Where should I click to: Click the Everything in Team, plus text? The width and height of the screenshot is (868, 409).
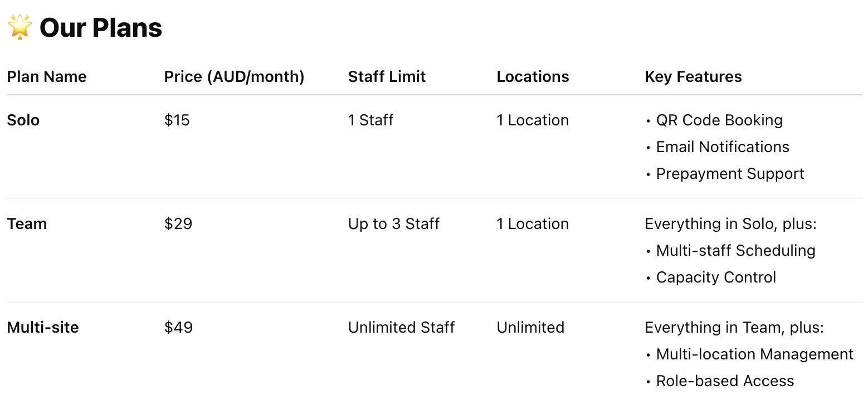pyautogui.click(x=734, y=328)
